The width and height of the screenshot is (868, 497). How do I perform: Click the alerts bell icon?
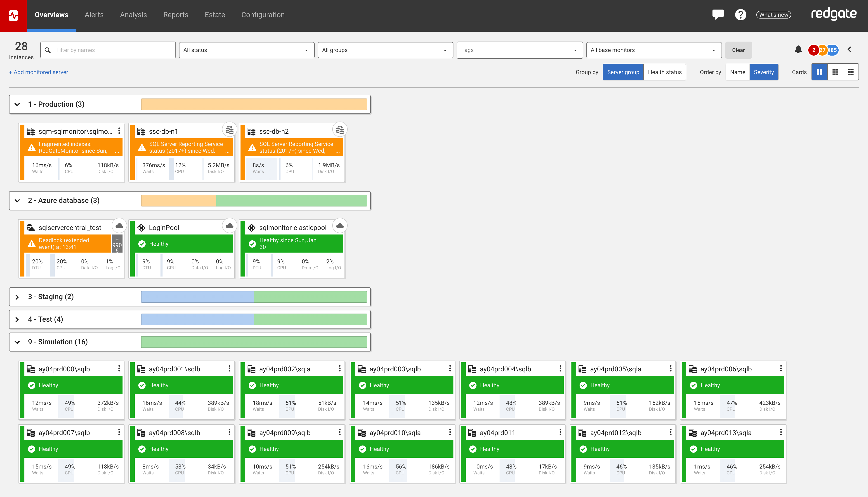798,50
